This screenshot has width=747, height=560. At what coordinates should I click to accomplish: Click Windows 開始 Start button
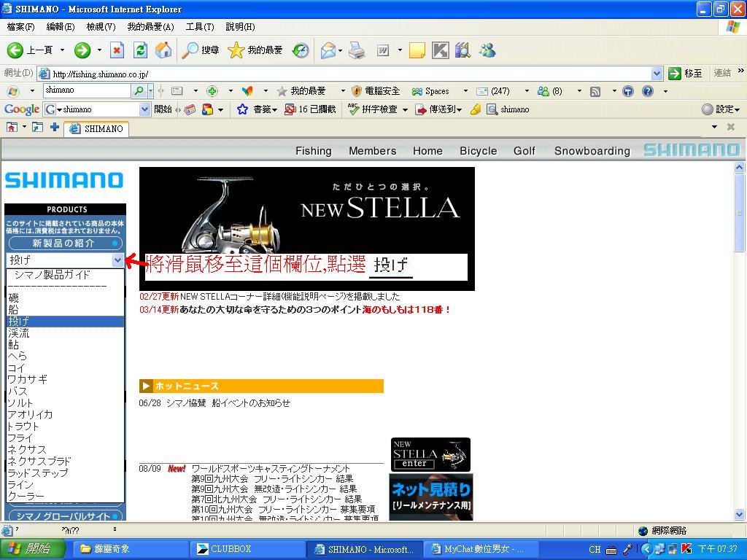click(32, 549)
